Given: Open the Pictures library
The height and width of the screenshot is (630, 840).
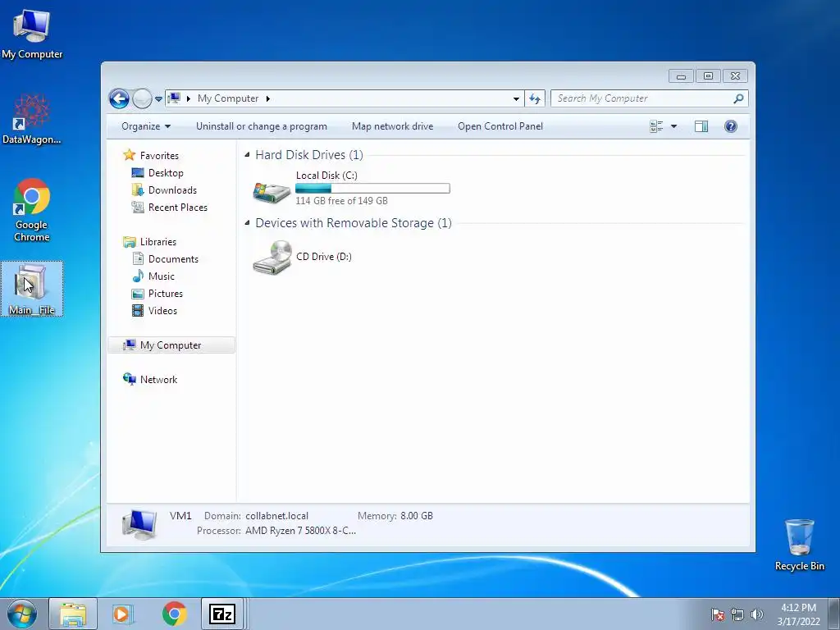Looking at the screenshot, I should 166,294.
